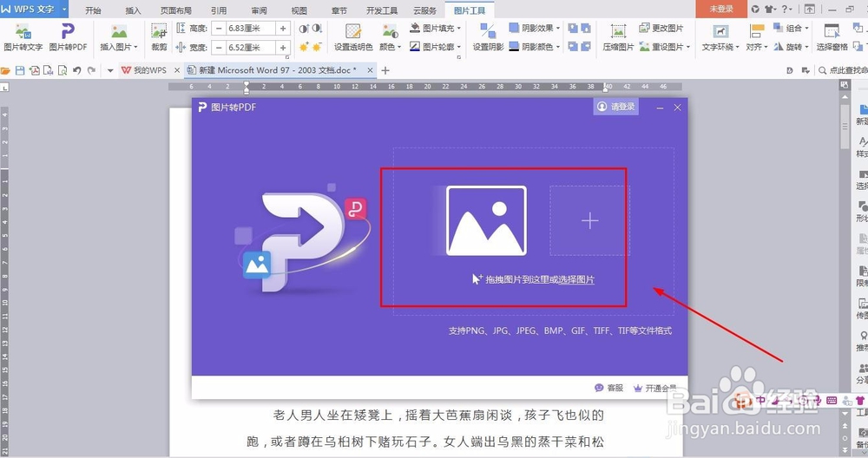Click the 客服 link in dialog footer
The image size is (868, 458).
609,388
